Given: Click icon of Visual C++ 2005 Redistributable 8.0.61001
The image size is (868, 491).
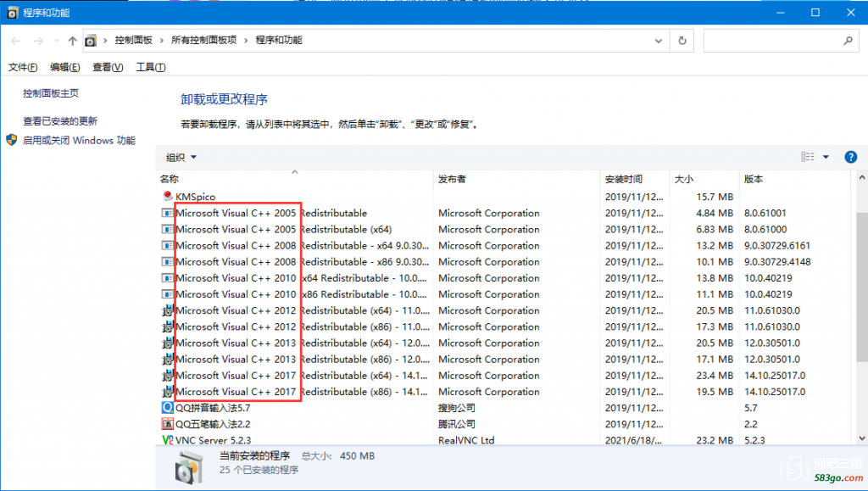Looking at the screenshot, I should point(167,213).
